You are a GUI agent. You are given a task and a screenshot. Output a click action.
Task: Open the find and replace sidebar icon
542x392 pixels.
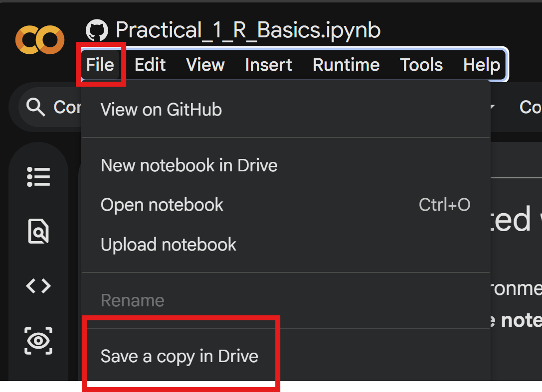(38, 231)
